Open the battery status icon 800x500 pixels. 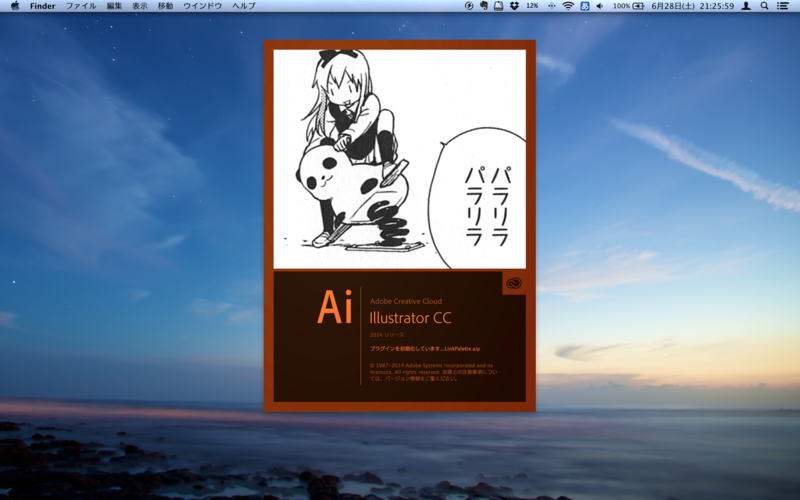click(x=638, y=6)
